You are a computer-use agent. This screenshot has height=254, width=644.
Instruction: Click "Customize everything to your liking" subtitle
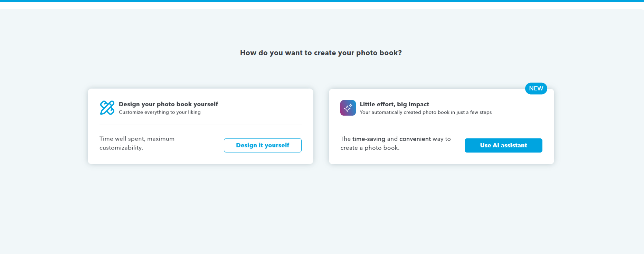pos(160,112)
